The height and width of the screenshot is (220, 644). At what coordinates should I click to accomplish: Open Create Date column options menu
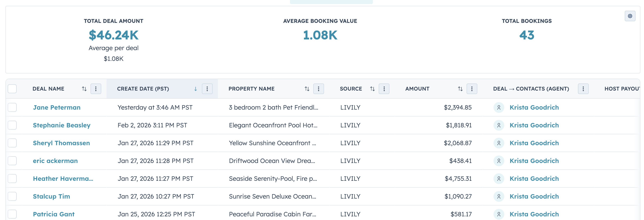(207, 89)
